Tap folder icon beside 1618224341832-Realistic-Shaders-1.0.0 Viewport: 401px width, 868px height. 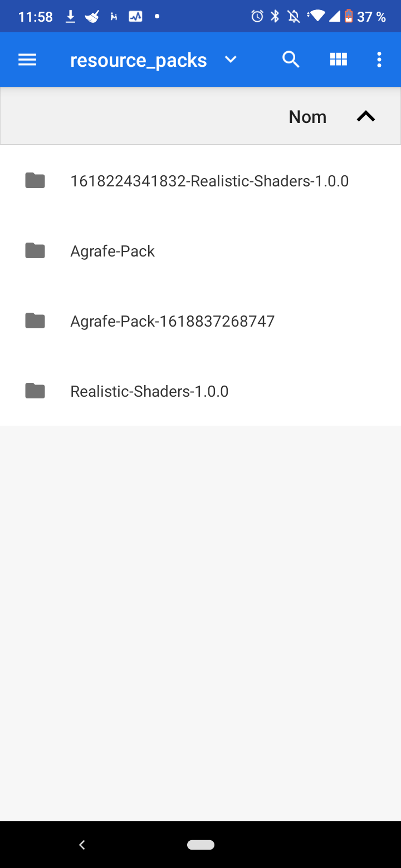35,181
